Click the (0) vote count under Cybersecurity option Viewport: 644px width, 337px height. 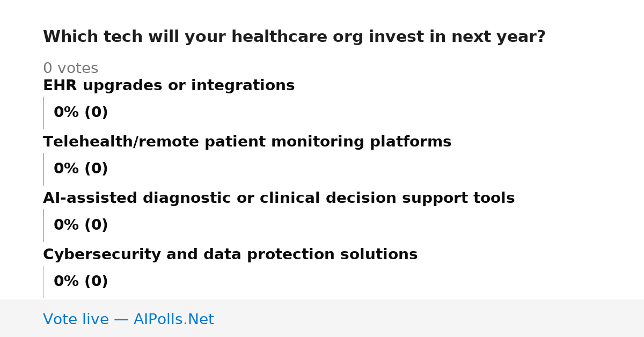(x=96, y=282)
